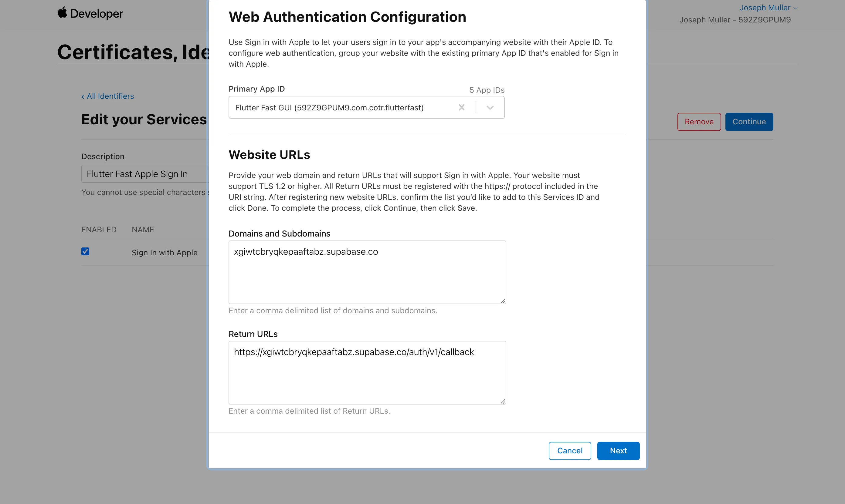The width and height of the screenshot is (845, 504).
Task: Click Next in the configuration dialog
Action: (x=618, y=451)
